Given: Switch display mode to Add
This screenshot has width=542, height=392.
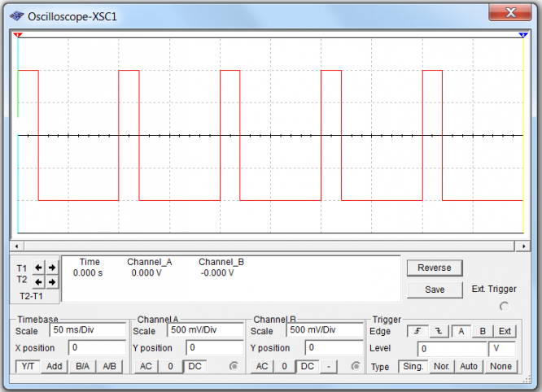Looking at the screenshot, I should [55, 366].
